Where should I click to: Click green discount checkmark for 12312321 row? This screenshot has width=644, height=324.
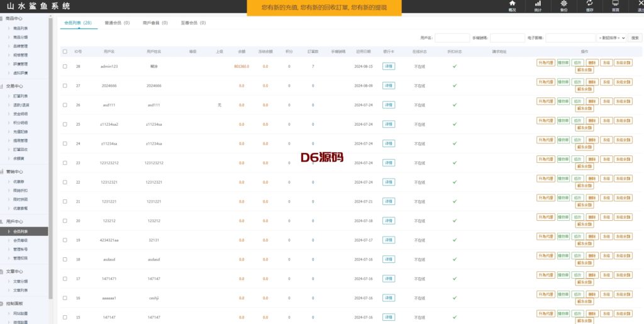point(455,182)
